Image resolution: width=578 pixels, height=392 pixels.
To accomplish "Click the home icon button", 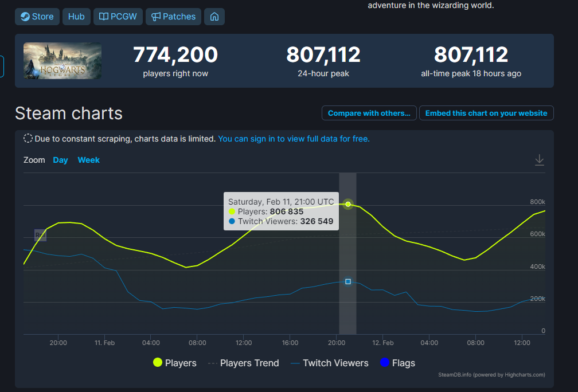I will point(214,17).
